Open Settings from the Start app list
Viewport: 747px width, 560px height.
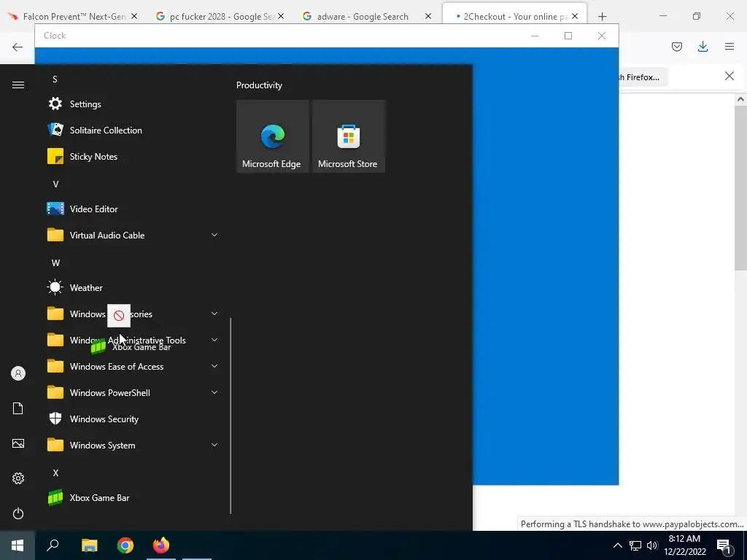(133, 104)
